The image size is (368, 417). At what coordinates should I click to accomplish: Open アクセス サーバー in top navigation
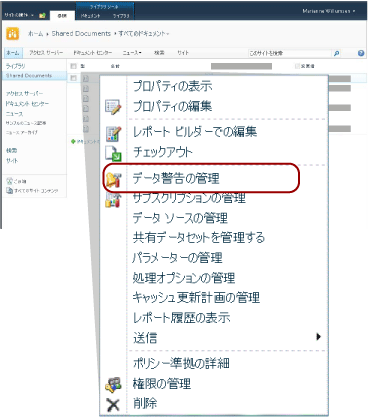click(46, 53)
